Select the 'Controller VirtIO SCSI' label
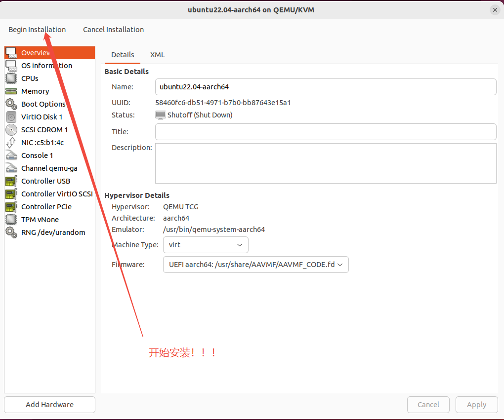The width and height of the screenshot is (504, 420). (57, 194)
